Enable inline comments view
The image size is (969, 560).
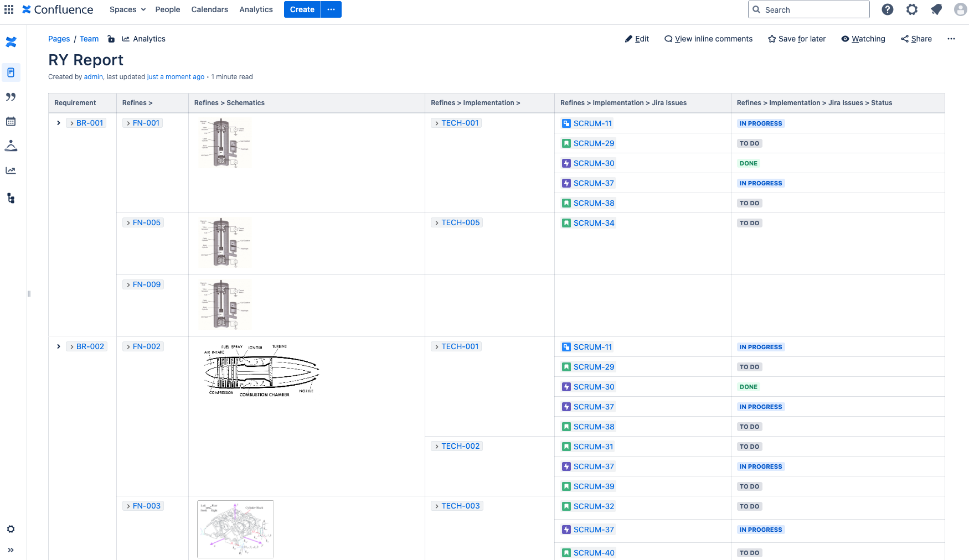[x=708, y=39]
